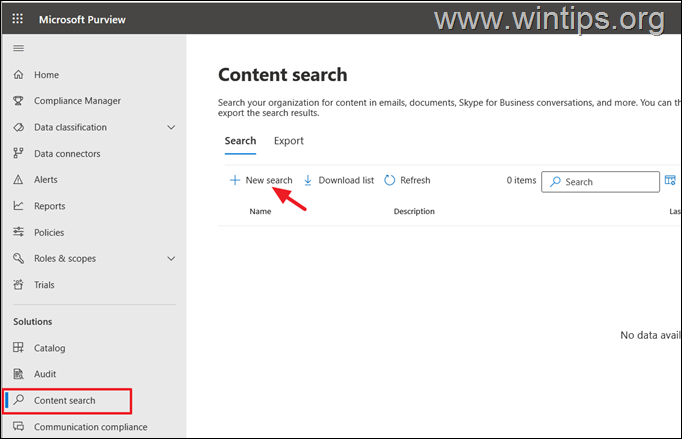The height and width of the screenshot is (439, 682).
Task: Click the Audit document icon
Action: pos(18,374)
